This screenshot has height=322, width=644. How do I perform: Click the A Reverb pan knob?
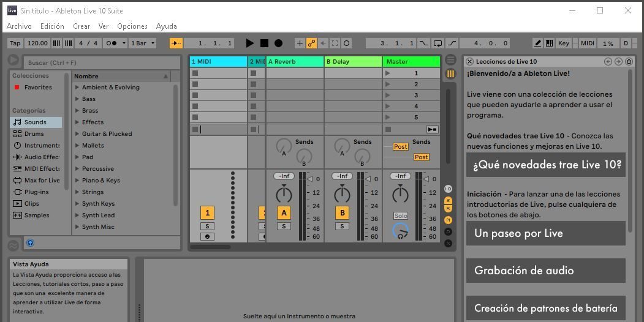[x=284, y=194]
